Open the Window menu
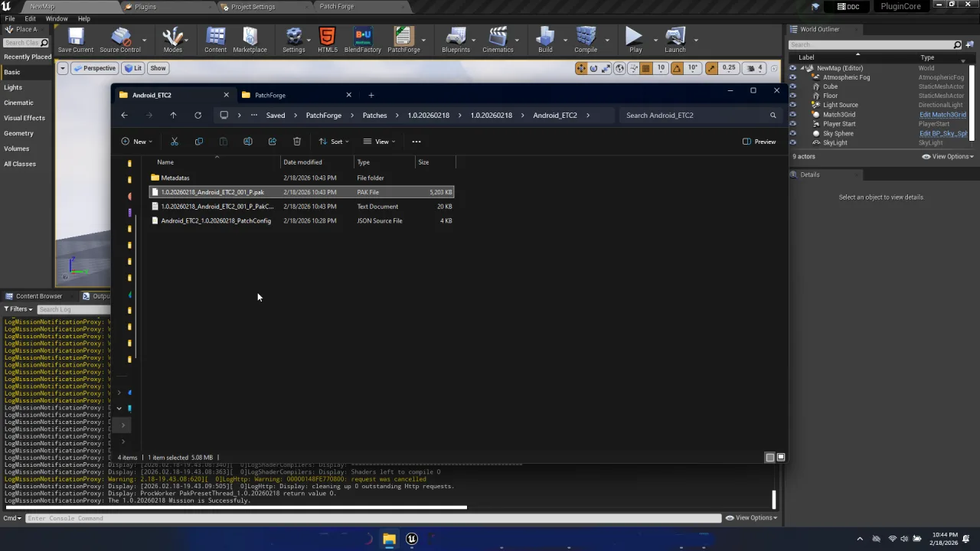Image resolution: width=980 pixels, height=551 pixels. 57,18
